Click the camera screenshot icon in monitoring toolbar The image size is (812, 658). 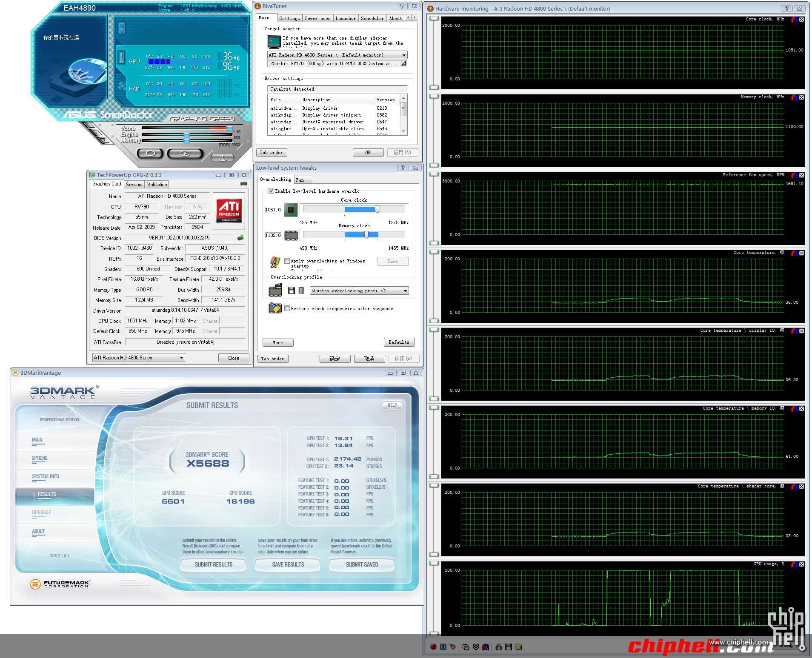pyautogui.click(x=499, y=647)
